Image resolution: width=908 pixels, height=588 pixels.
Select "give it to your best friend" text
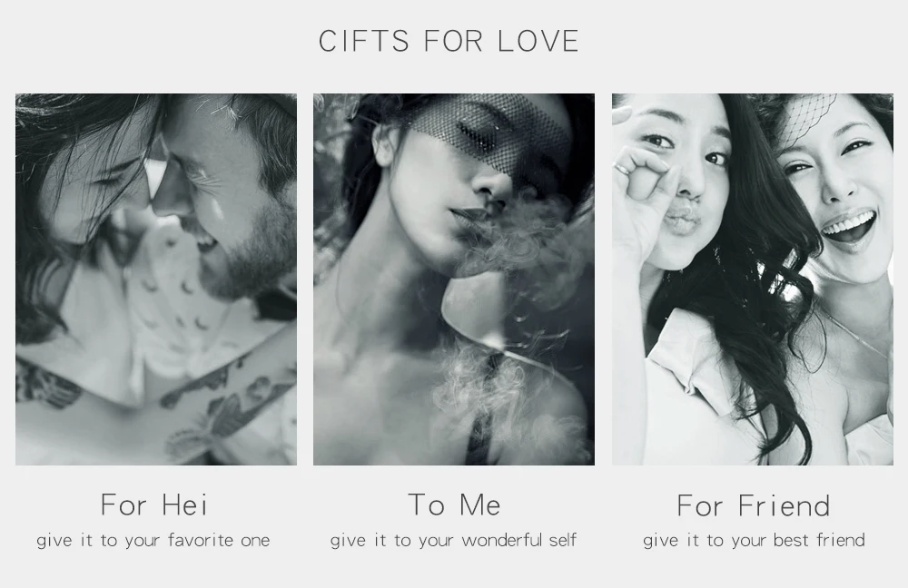pyautogui.click(x=754, y=541)
